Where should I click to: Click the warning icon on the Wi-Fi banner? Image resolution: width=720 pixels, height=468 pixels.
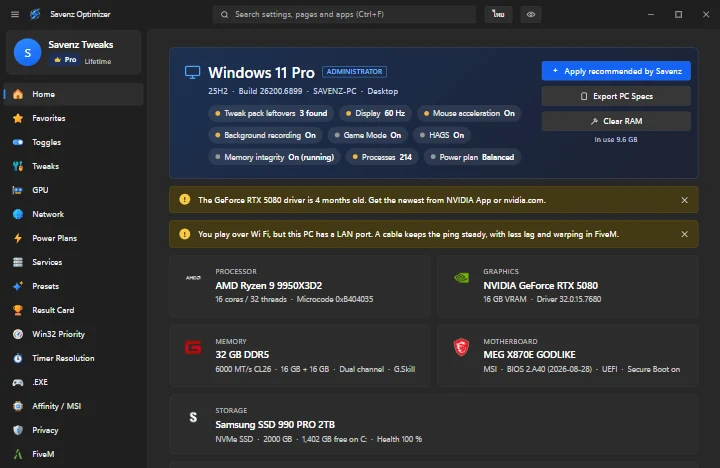click(185, 234)
